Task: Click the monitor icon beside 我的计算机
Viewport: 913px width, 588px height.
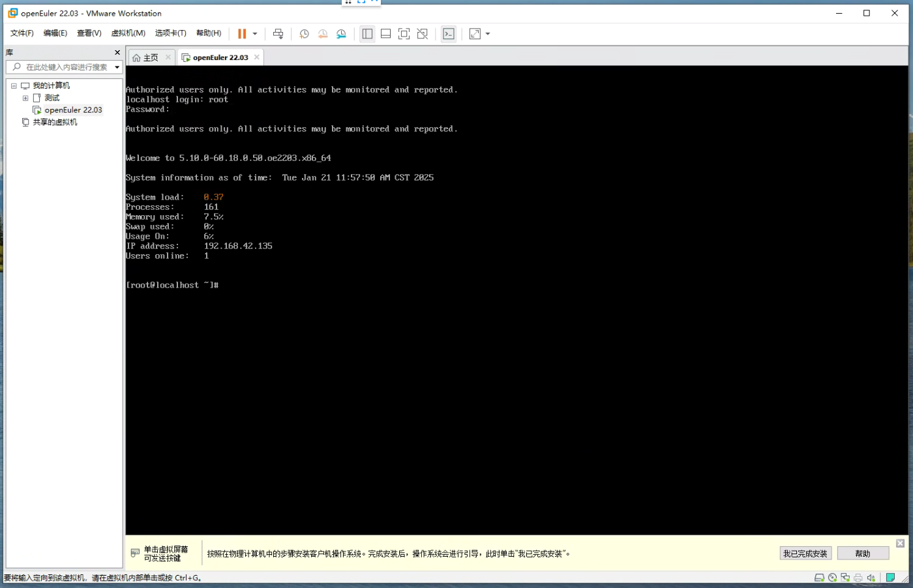Action: 25,86
